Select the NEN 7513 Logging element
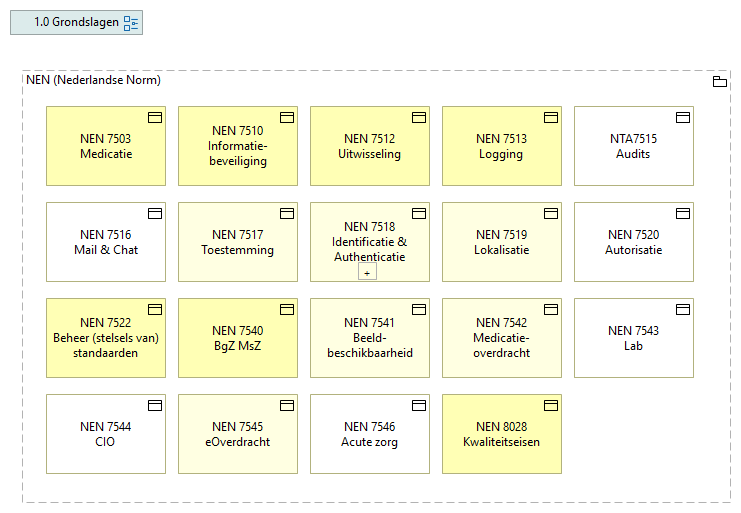Image resolution: width=741 pixels, height=513 pixels. tap(502, 147)
